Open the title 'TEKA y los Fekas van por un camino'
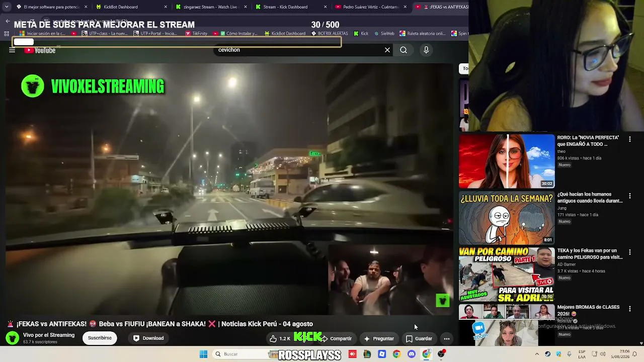The height and width of the screenshot is (362, 644). [590, 254]
